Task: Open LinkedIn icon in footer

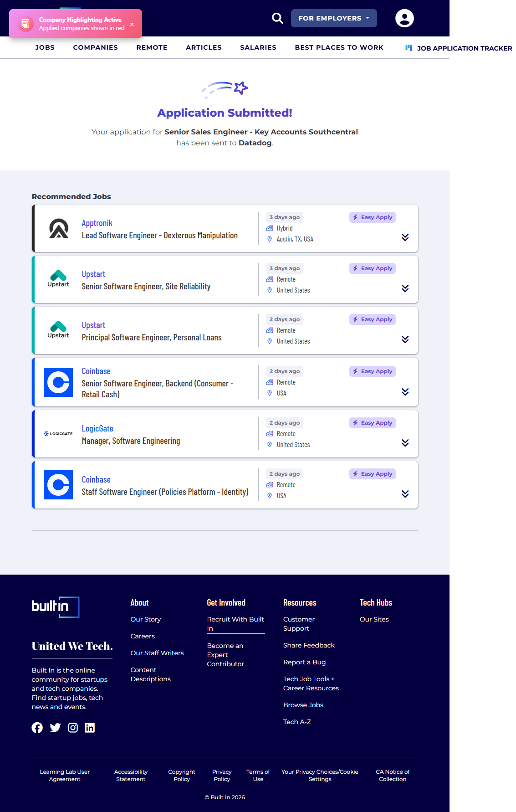Action: coord(90,728)
